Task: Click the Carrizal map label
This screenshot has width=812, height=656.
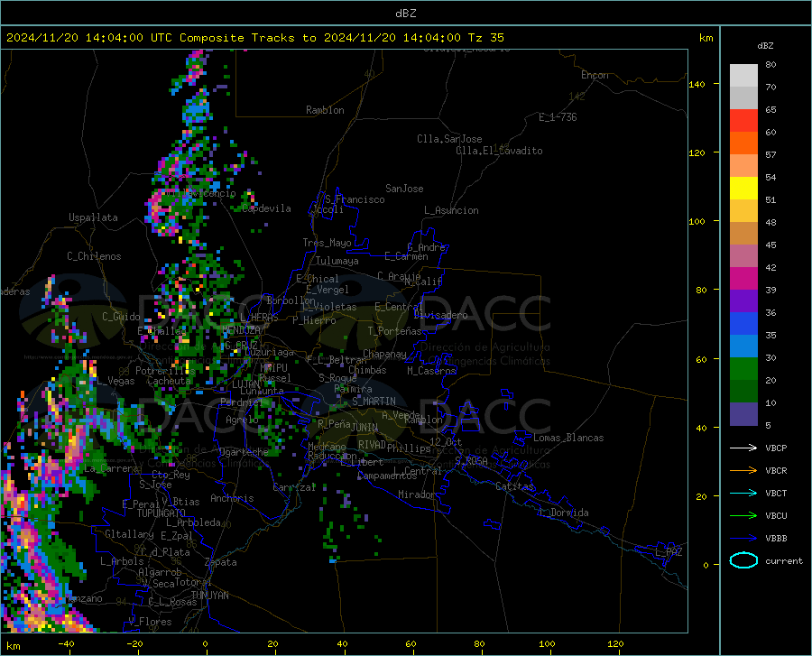Action: pyautogui.click(x=294, y=487)
